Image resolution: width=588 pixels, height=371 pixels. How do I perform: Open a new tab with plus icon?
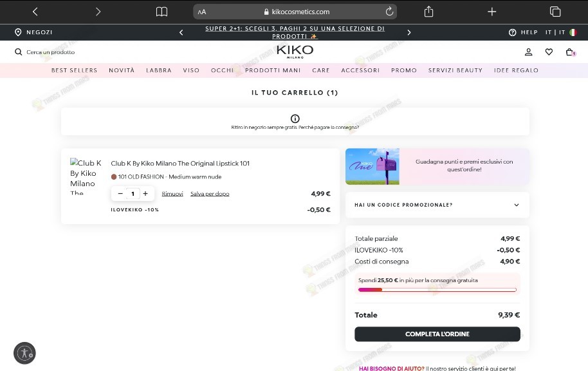click(492, 12)
